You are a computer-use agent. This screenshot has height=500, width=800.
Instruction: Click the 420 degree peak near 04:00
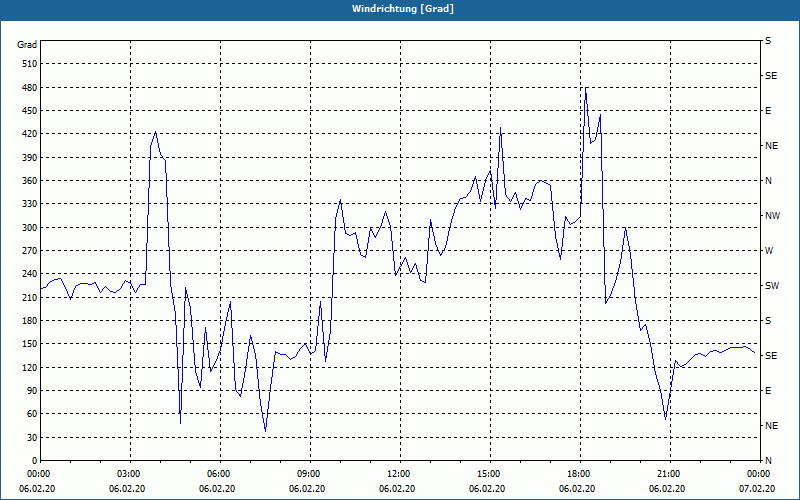click(156, 132)
